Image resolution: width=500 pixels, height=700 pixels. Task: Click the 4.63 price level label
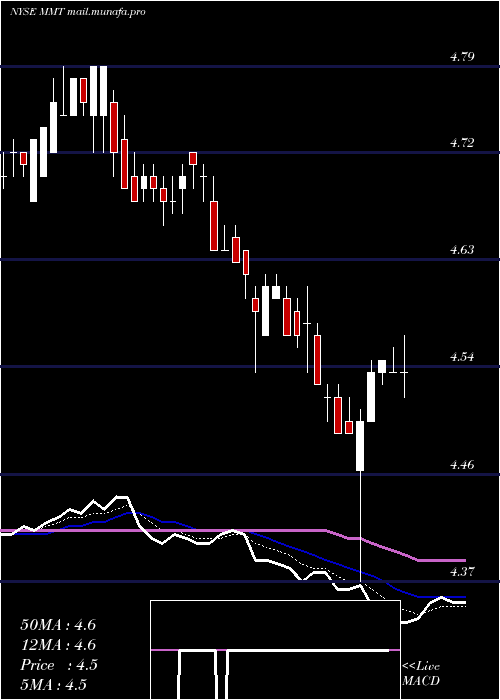pyautogui.click(x=462, y=250)
